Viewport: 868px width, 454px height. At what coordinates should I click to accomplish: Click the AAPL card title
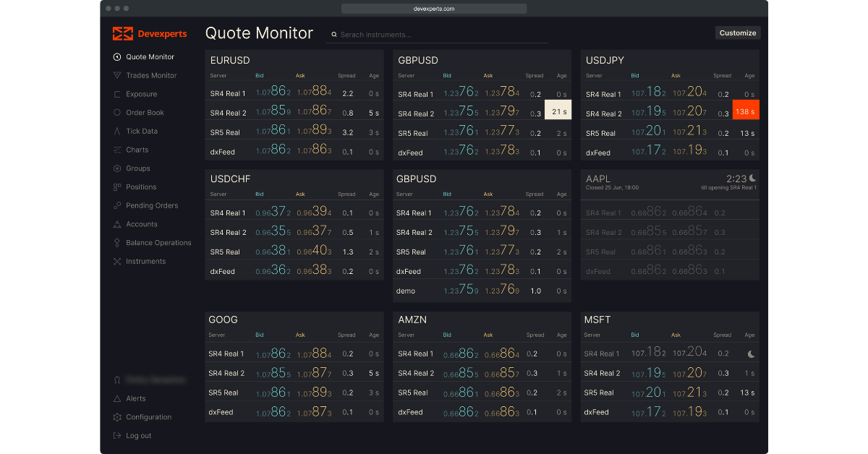pyautogui.click(x=598, y=178)
